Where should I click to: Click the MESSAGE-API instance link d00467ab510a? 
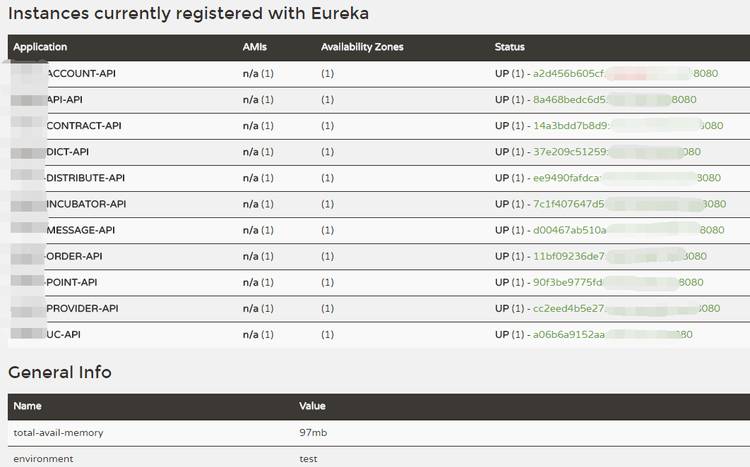pos(629,230)
